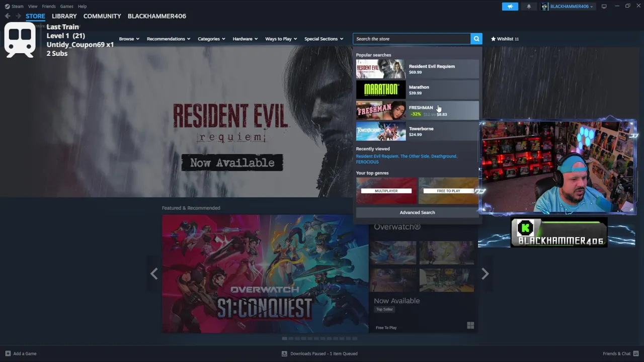
Task: Show previous featured carousel item
Action: click(x=154, y=274)
